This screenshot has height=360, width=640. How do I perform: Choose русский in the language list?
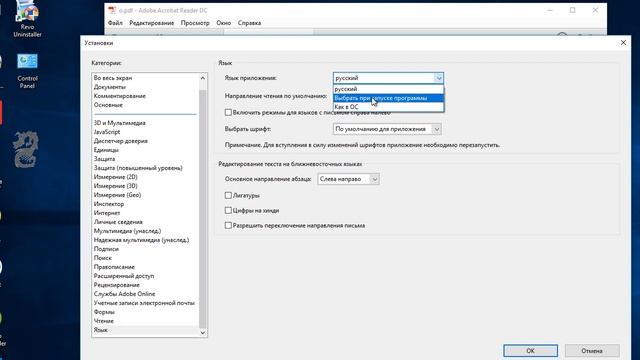388,89
